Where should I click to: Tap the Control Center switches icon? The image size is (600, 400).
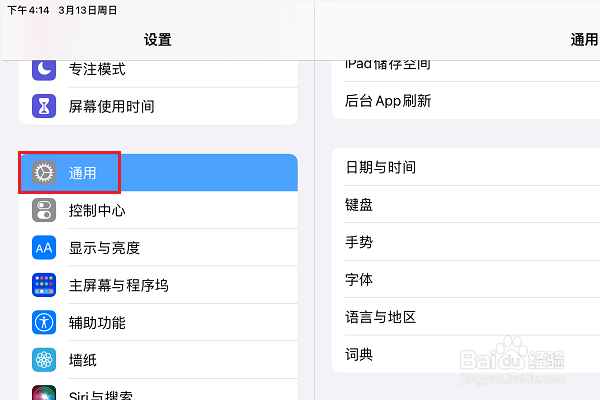click(x=44, y=210)
